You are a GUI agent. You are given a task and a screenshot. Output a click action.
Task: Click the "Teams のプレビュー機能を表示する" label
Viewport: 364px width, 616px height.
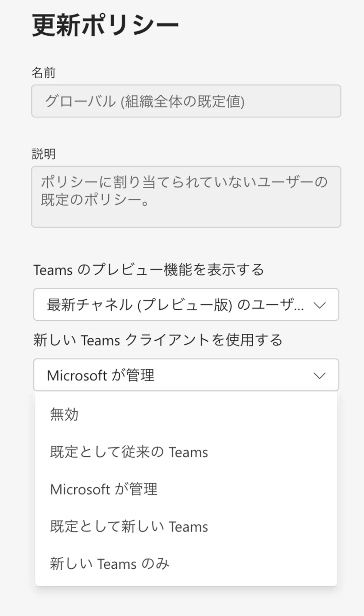click(149, 270)
